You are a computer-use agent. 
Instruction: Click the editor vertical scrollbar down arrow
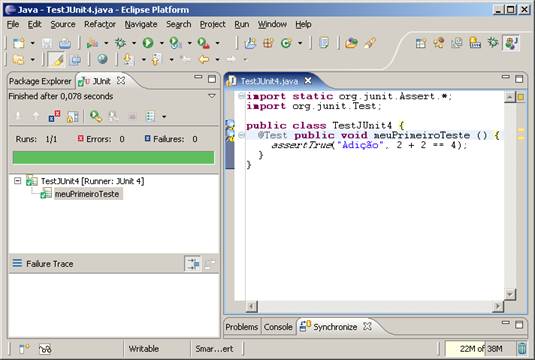point(510,293)
